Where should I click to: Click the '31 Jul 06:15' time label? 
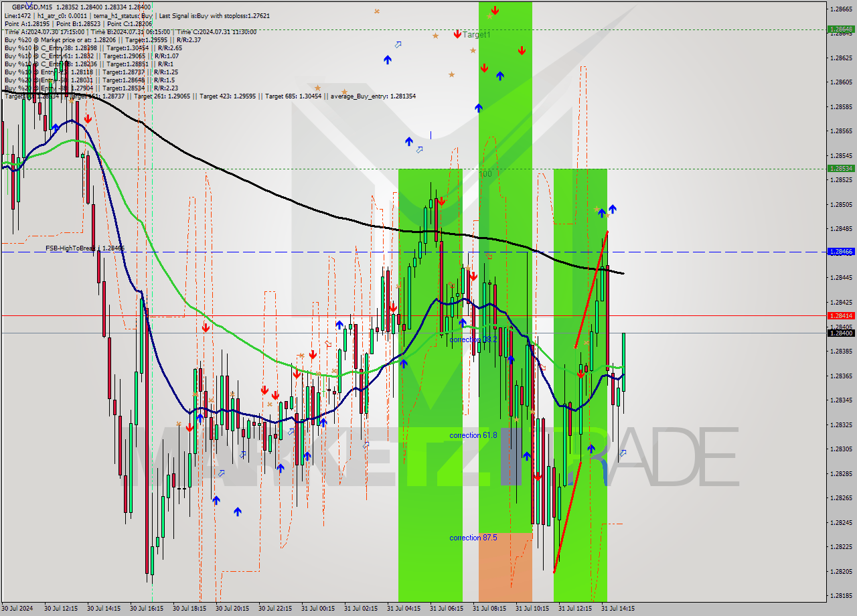coord(447,609)
